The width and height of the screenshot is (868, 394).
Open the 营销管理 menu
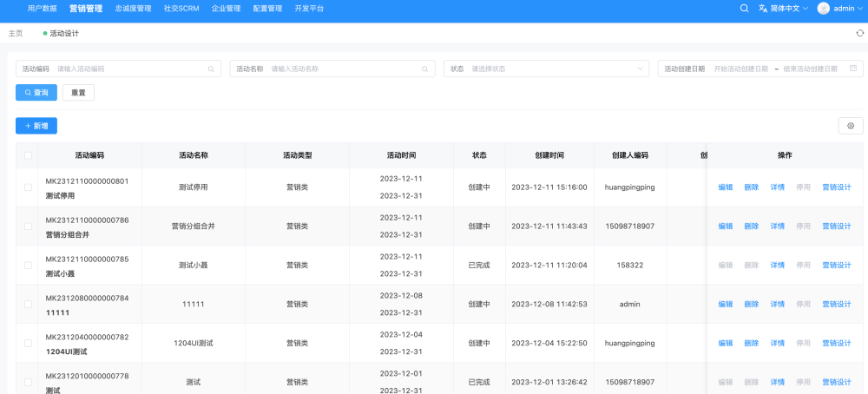86,9
